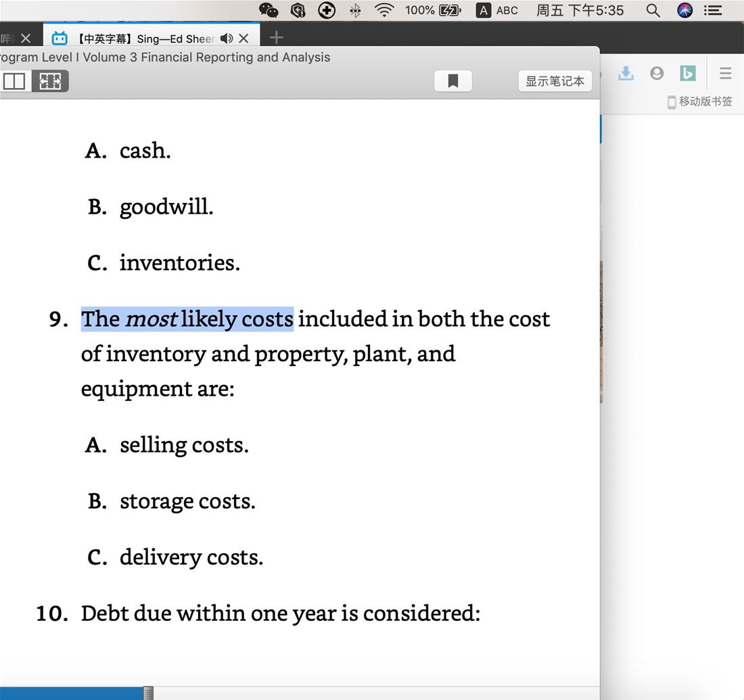Switch to two-page view
This screenshot has height=700, width=744.
click(x=14, y=81)
